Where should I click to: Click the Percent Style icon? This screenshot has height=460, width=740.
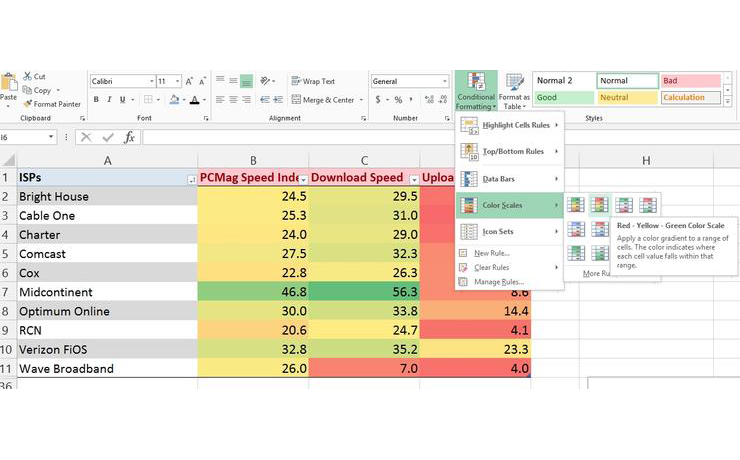398,100
